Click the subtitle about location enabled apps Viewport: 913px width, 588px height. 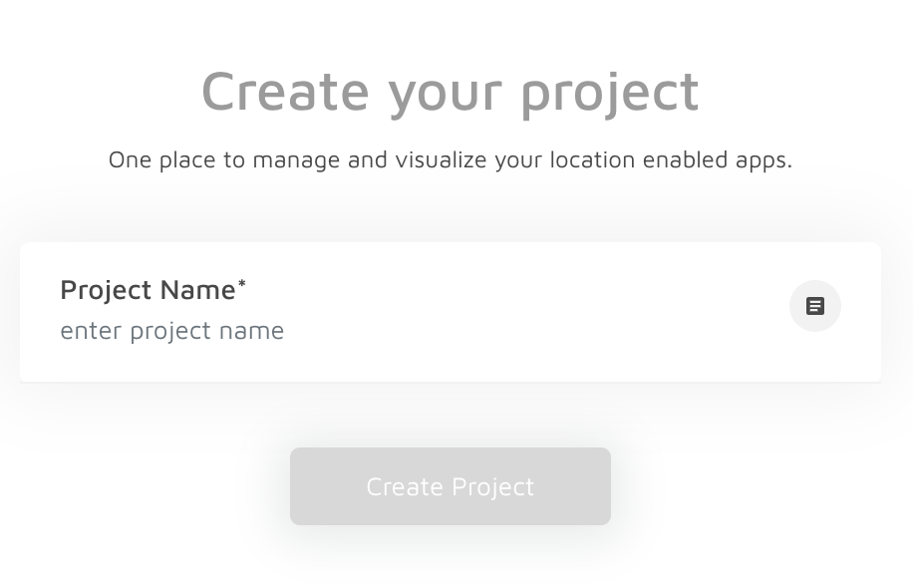[x=450, y=159]
